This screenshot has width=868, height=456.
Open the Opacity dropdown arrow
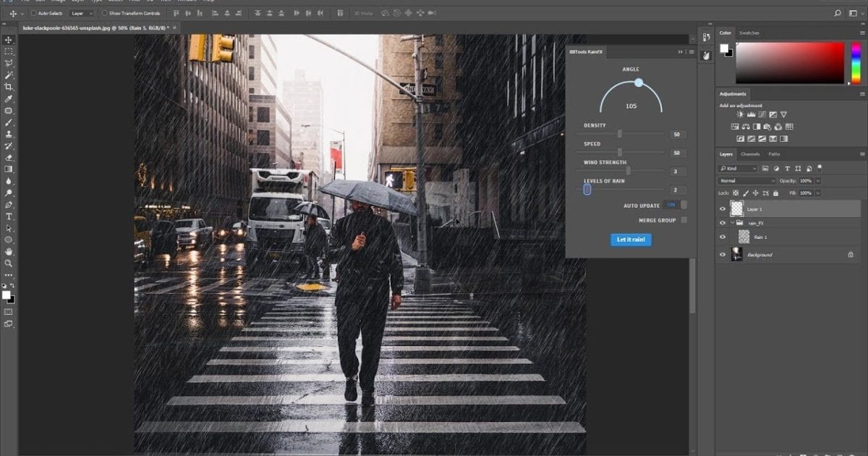tap(817, 180)
